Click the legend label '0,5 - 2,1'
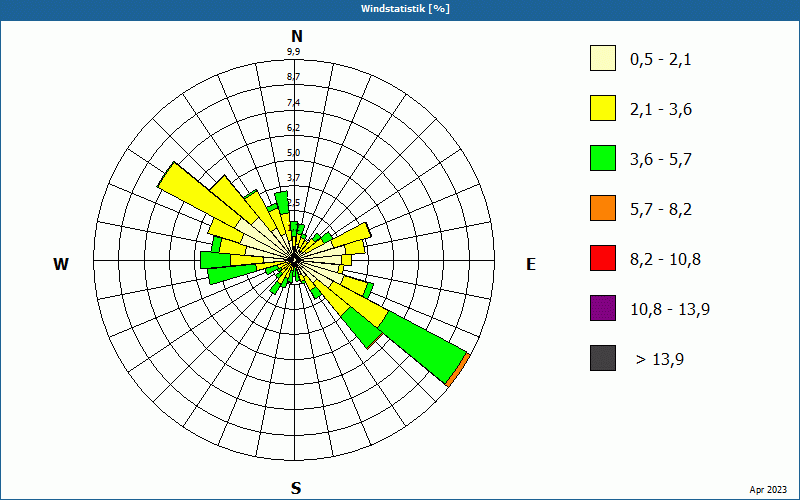 click(661, 60)
